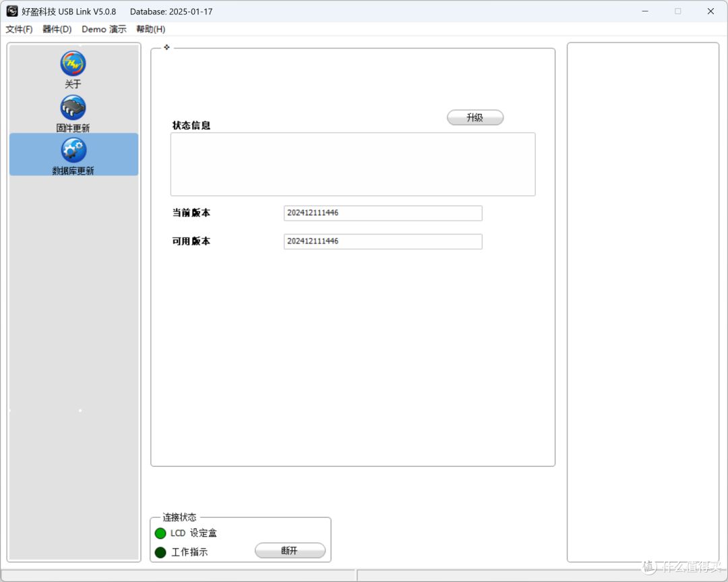Click the 连接状态 group title

tap(179, 517)
